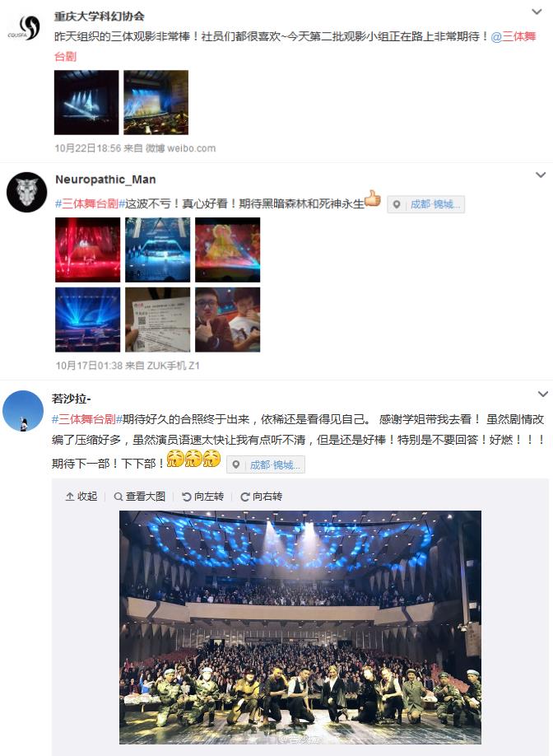View red laser stage thumbnail
Image resolution: width=553 pixels, height=756 pixels.
[x=88, y=250]
